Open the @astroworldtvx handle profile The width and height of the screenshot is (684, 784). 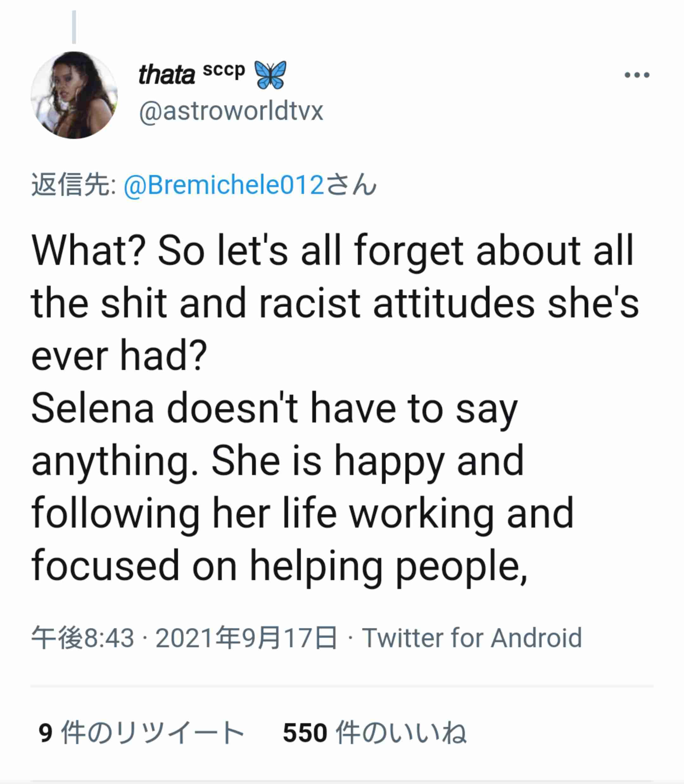tap(231, 111)
